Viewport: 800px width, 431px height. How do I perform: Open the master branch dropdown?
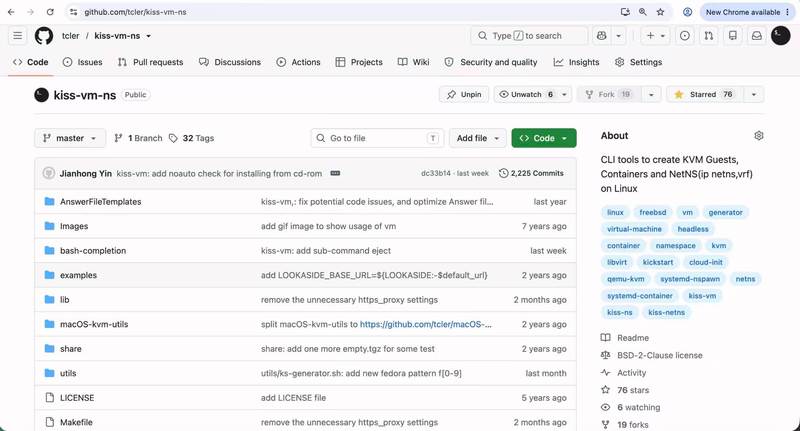click(70, 138)
